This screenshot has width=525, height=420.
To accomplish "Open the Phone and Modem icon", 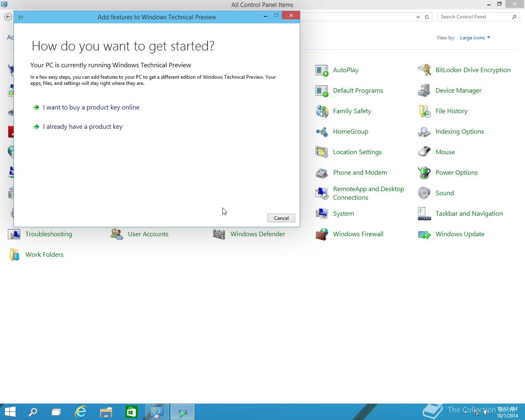I will click(322, 173).
